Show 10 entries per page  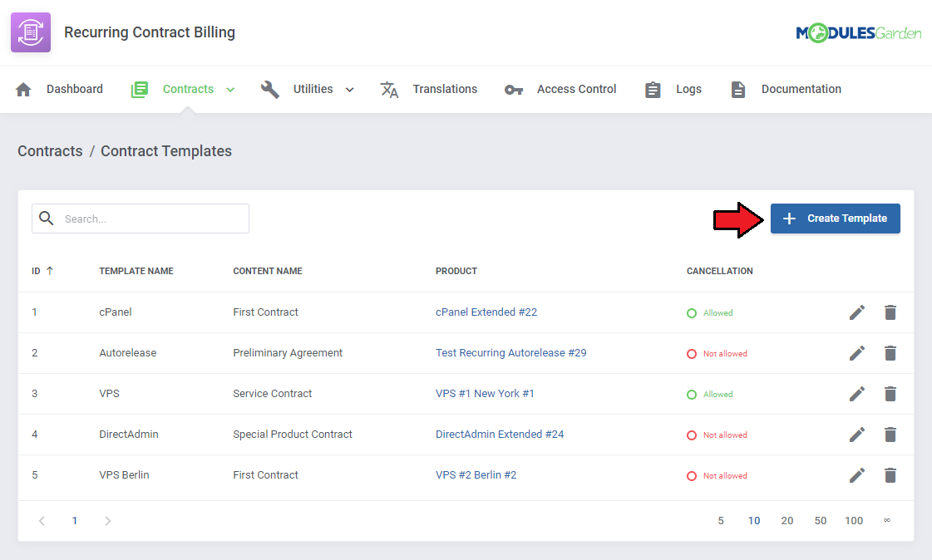(x=754, y=521)
